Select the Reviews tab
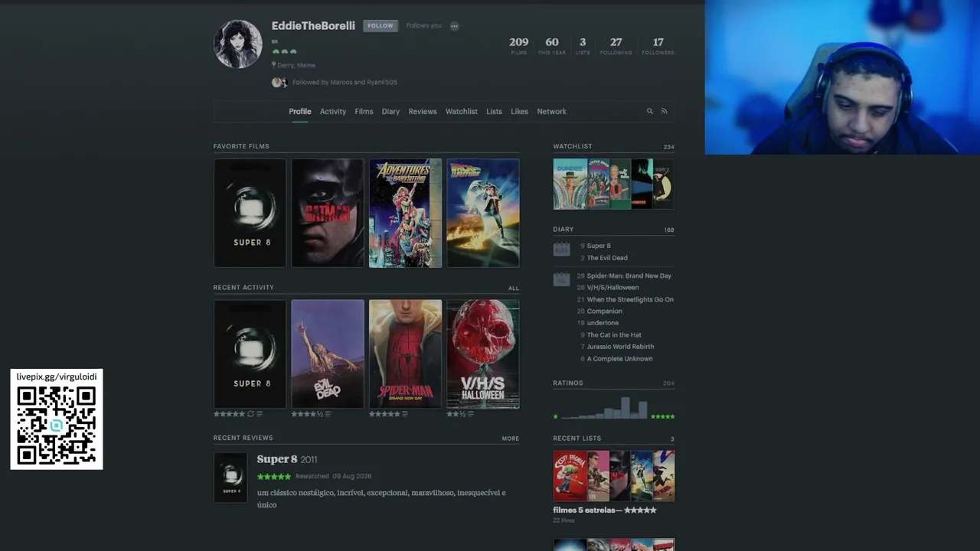 click(423, 112)
